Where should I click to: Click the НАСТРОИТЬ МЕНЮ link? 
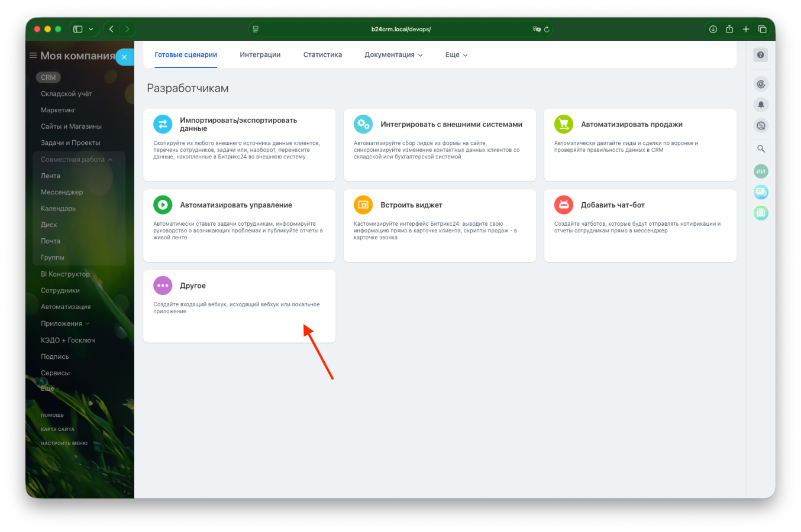point(64,443)
